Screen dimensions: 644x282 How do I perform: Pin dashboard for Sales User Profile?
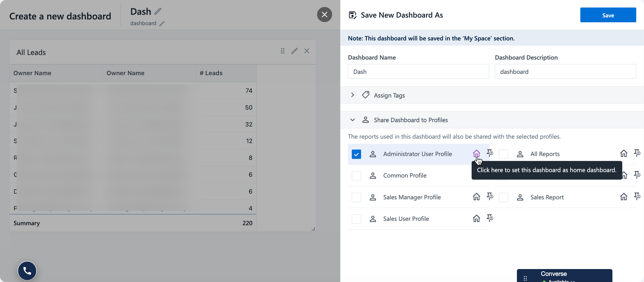(490, 218)
